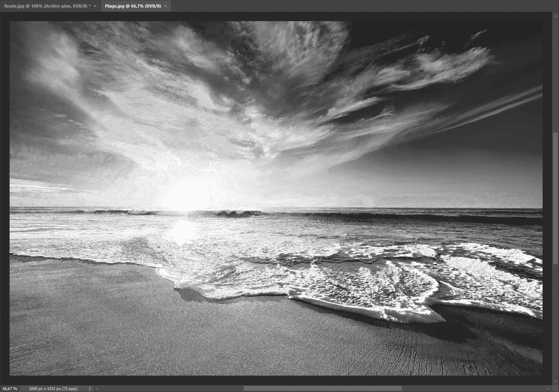559x392 pixels.
Task: Close the Plage.jpg tab
Action: click(165, 6)
